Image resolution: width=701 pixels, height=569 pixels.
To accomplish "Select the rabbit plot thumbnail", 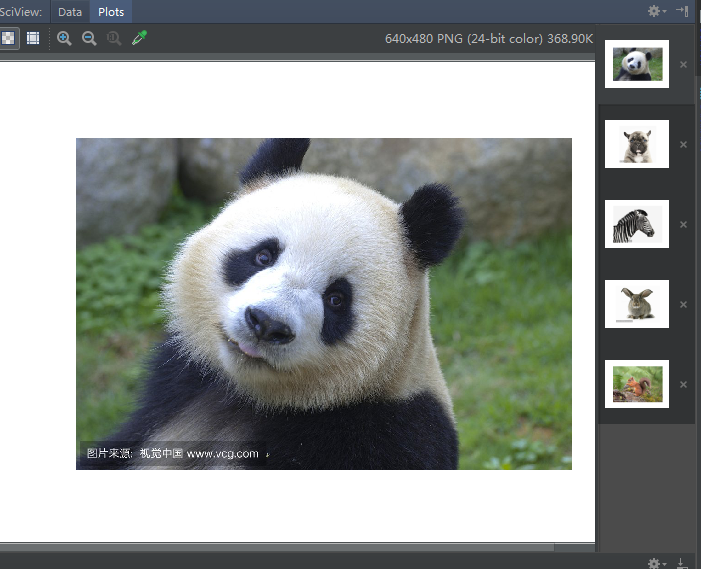I will click(x=637, y=304).
